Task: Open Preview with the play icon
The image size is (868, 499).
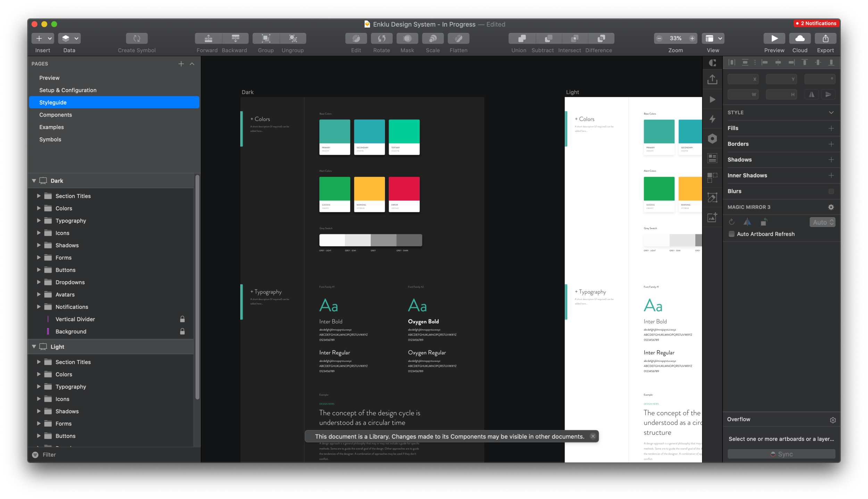Action: pos(774,39)
